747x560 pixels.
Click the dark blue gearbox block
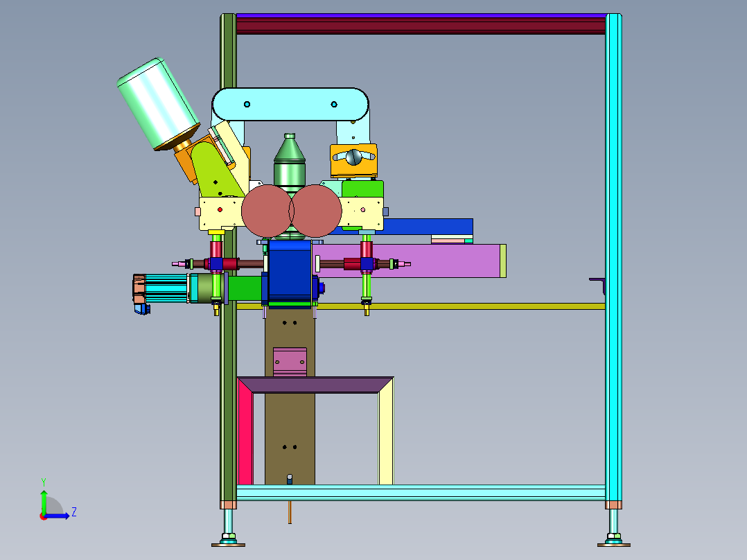(290, 271)
